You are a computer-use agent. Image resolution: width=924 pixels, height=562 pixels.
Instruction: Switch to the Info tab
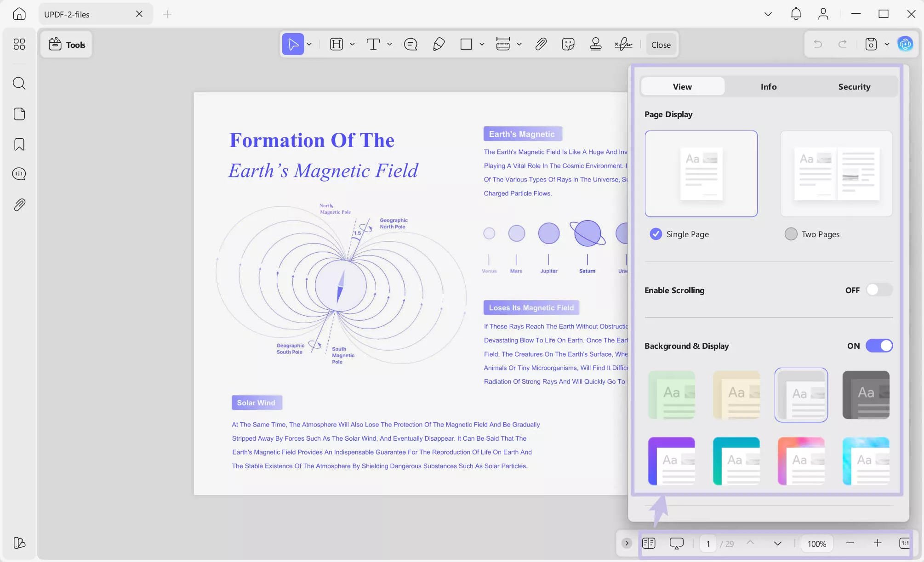(768, 87)
